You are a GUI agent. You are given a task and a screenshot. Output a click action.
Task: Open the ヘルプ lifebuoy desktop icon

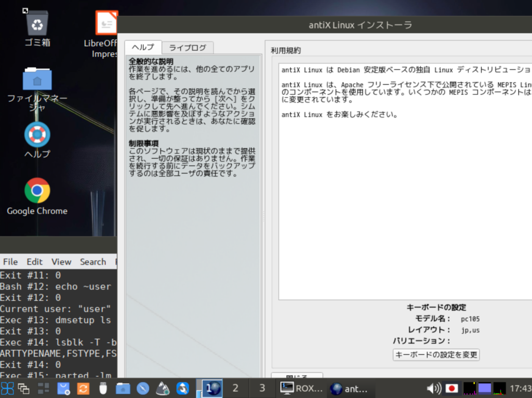[x=37, y=140]
